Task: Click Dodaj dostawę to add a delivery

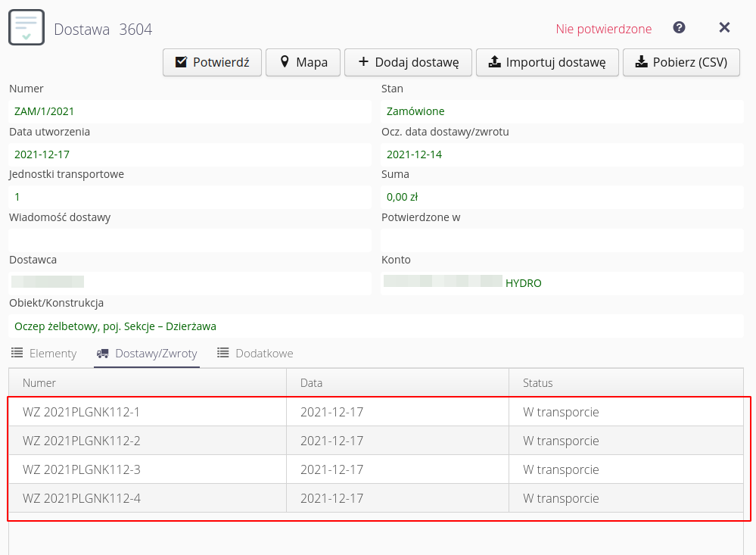Action: (408, 62)
